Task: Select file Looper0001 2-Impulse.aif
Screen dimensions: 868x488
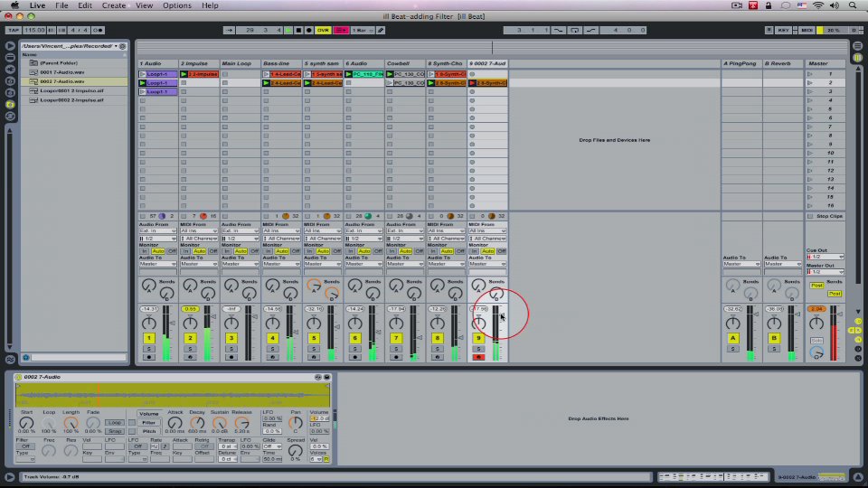Action: (x=74, y=90)
